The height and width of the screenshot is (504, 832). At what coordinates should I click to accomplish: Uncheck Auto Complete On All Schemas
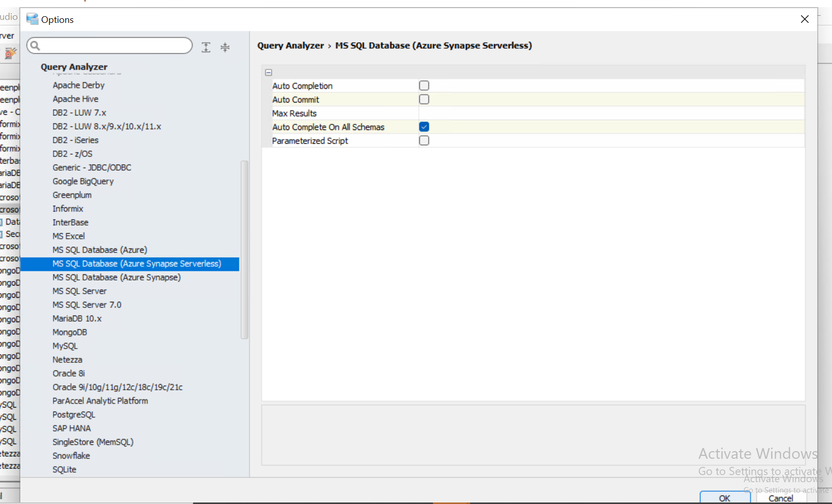tap(424, 127)
